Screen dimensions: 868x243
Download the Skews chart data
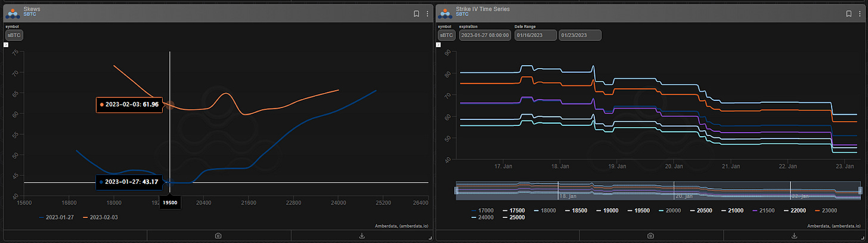(x=362, y=236)
